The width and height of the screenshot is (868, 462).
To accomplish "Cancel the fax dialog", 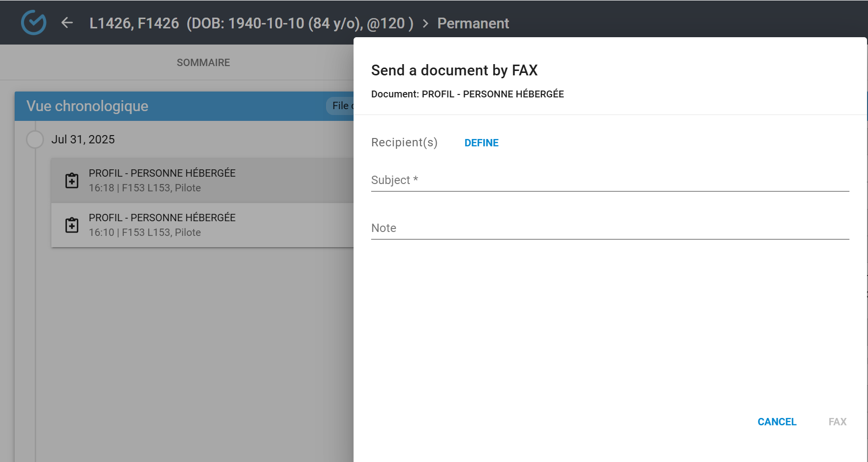I will point(777,422).
